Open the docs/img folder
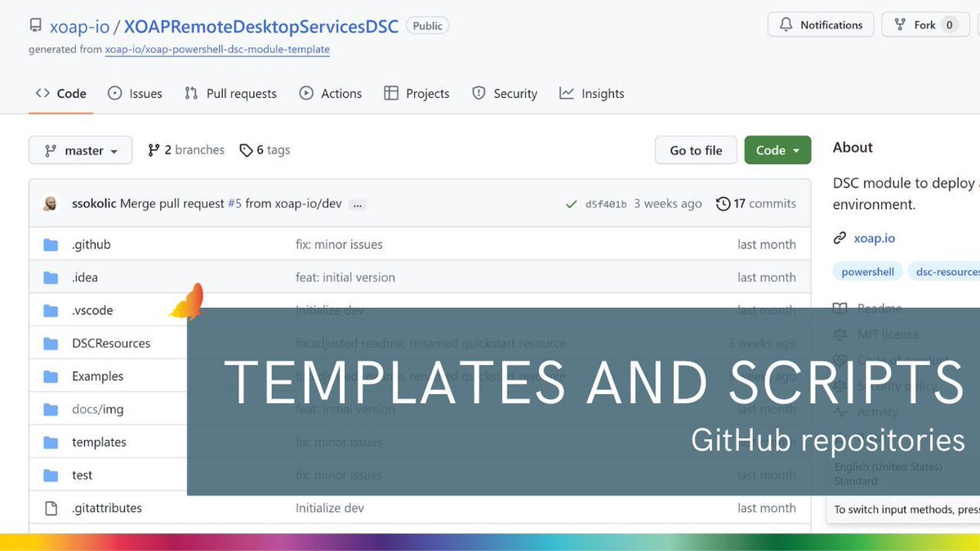 point(98,409)
